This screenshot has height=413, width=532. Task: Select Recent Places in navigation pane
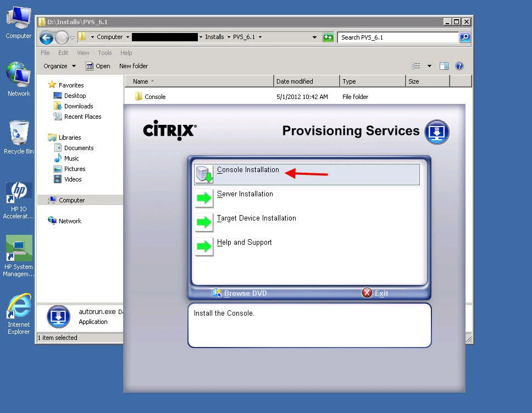point(82,117)
